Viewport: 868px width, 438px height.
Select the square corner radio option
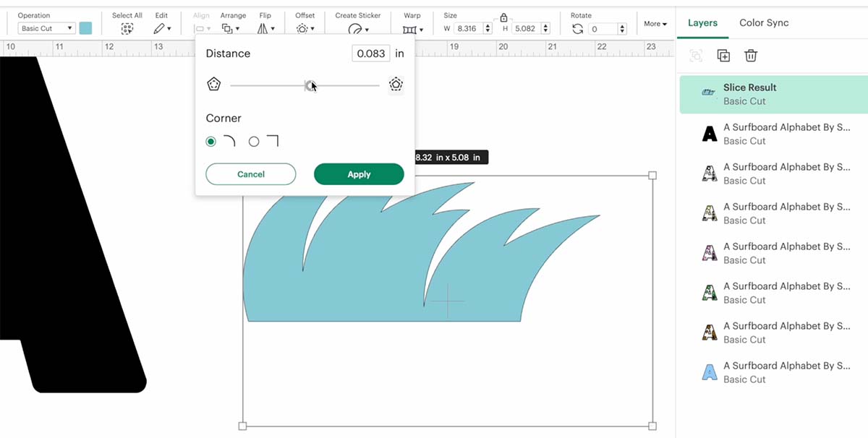[x=254, y=142]
